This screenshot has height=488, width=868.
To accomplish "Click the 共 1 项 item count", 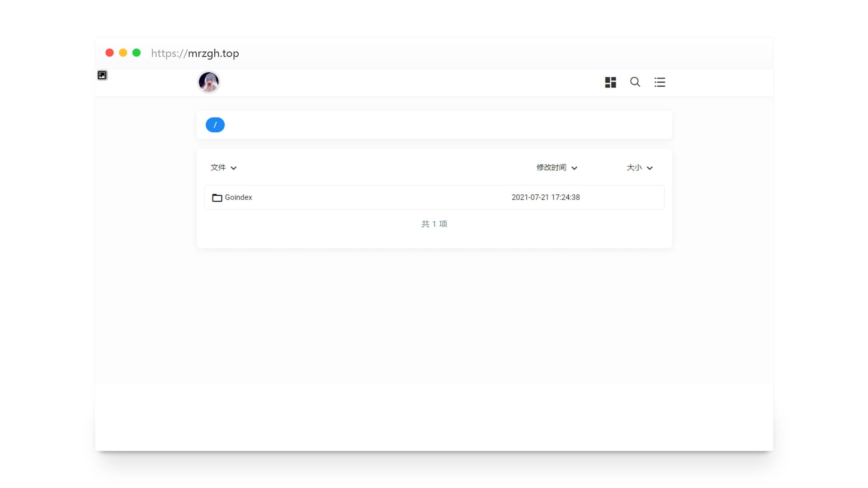I will pyautogui.click(x=434, y=224).
